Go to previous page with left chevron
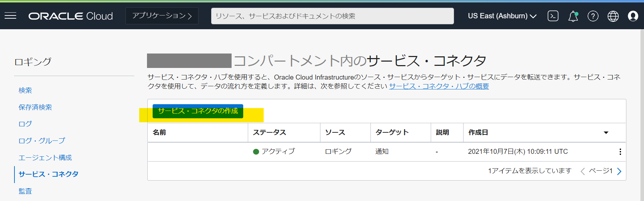The height and width of the screenshot is (201, 644). (x=582, y=171)
